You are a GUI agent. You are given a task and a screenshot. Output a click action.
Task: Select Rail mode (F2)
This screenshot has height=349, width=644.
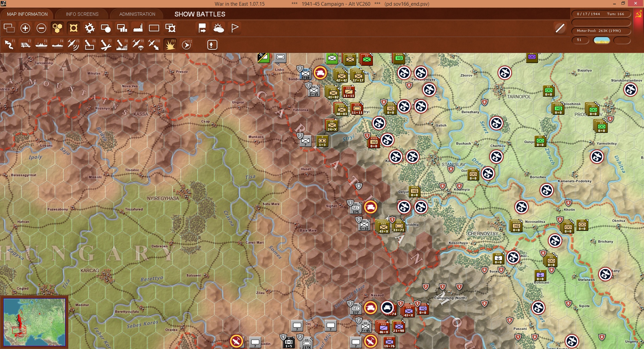[x=25, y=45]
